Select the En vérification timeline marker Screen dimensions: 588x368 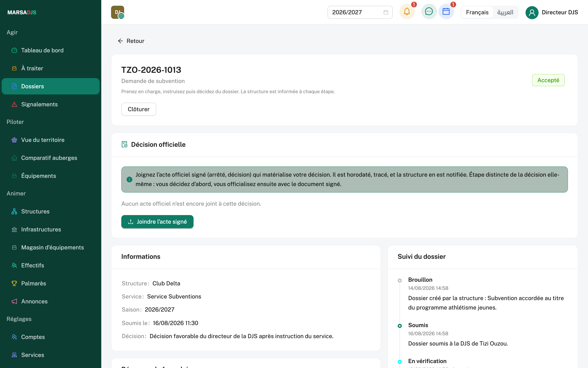(x=400, y=362)
